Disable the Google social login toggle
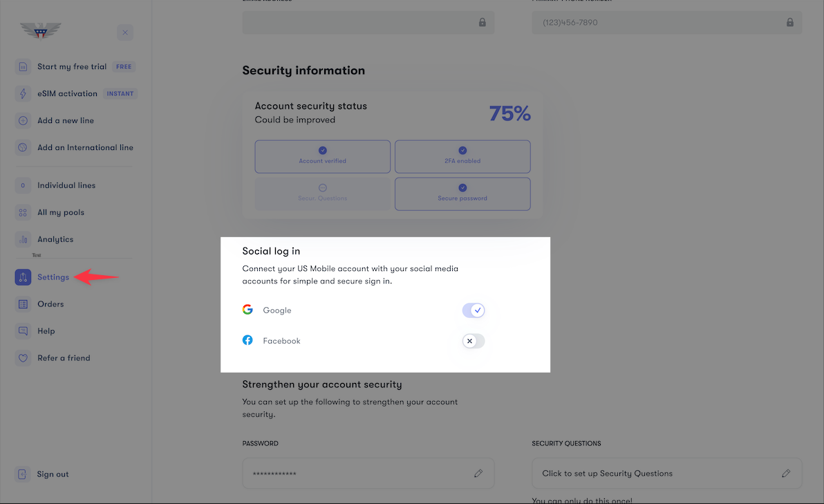 click(x=474, y=310)
